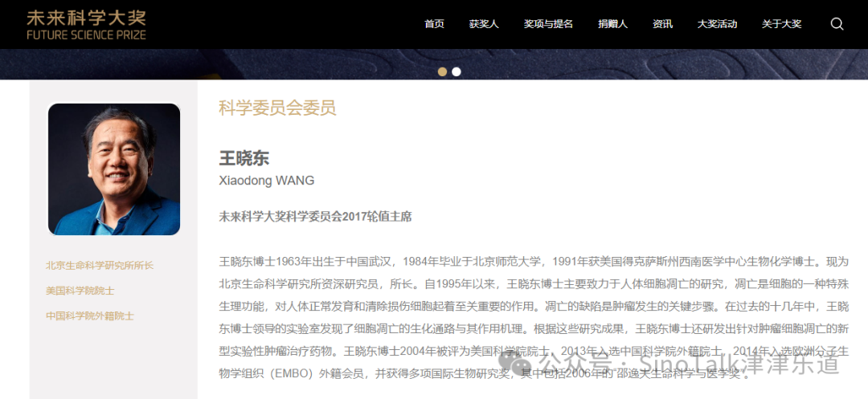Viewport: 868px width, 399px height.
Task: Click the line 未来科学大奖科学委员会2017轮值主席
Action: 316,216
